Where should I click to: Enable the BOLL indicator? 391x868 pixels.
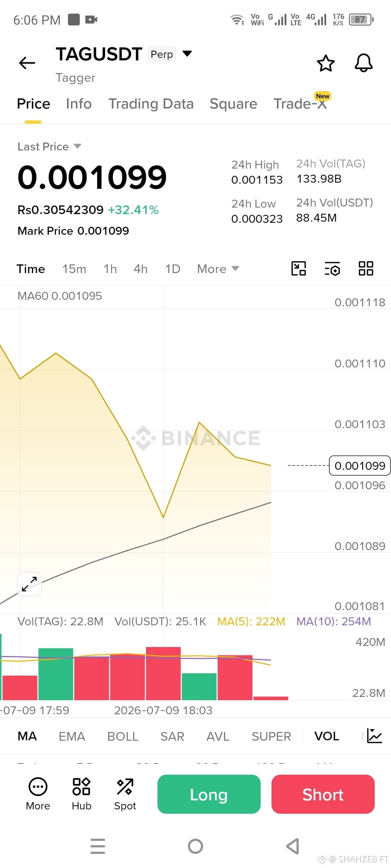[x=123, y=736]
